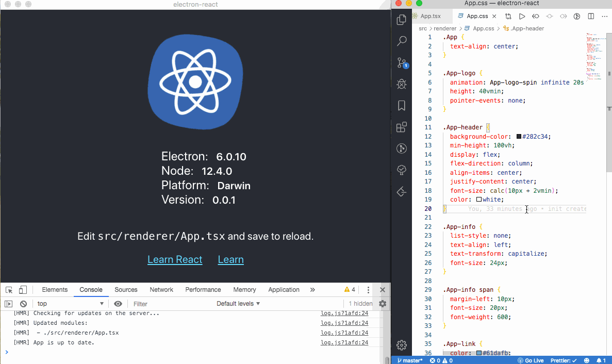
Task: Click the circled git icon in editor toolbar
Action: [x=577, y=16]
